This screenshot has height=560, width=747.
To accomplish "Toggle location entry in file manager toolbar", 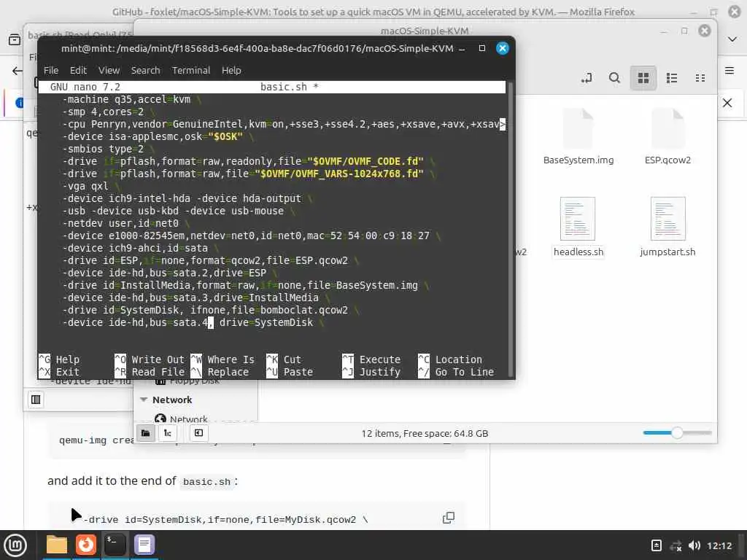I will tap(587, 77).
